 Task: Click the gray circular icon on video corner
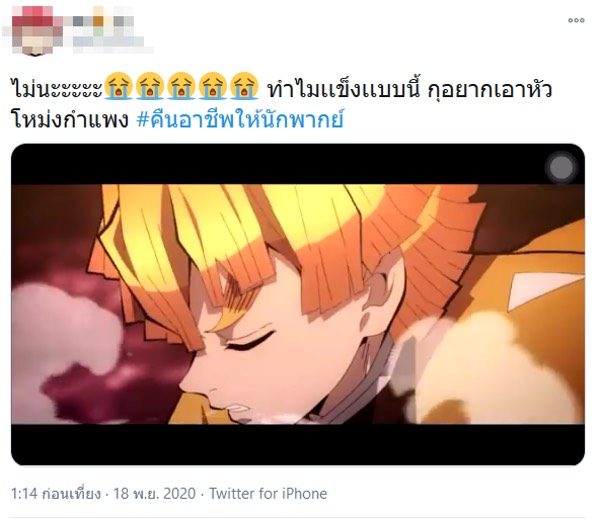[x=561, y=168]
